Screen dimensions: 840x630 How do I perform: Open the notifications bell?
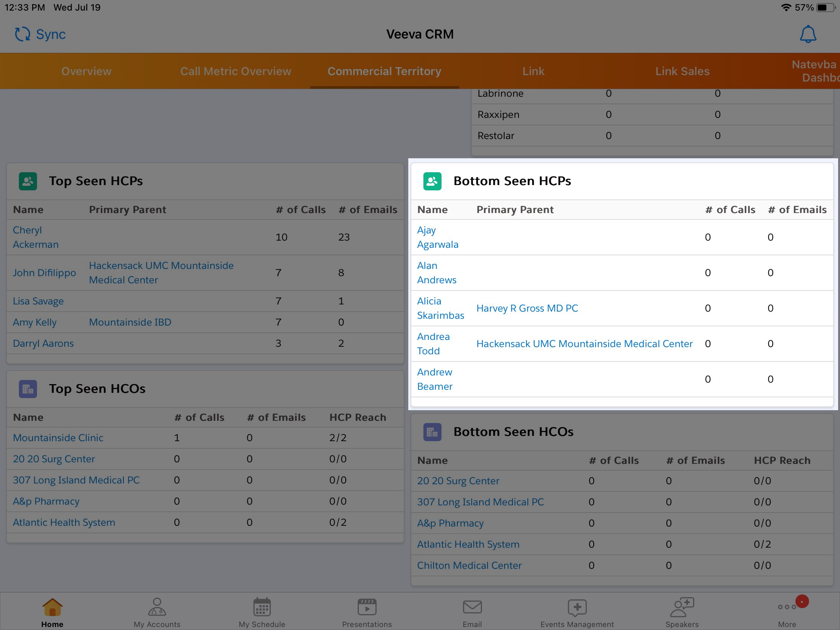[x=808, y=34]
